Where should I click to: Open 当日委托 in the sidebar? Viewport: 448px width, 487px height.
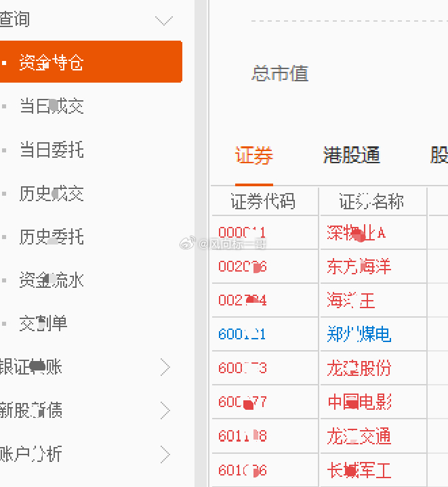point(52,150)
